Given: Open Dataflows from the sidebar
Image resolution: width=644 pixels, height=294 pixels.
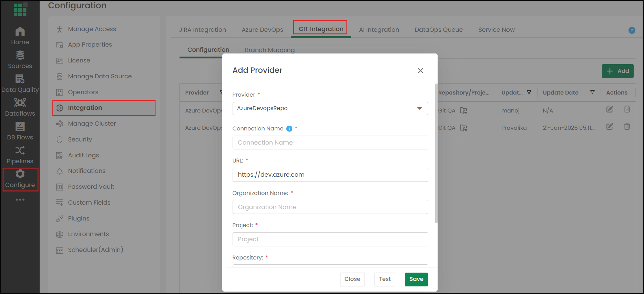Looking at the screenshot, I should tap(20, 107).
